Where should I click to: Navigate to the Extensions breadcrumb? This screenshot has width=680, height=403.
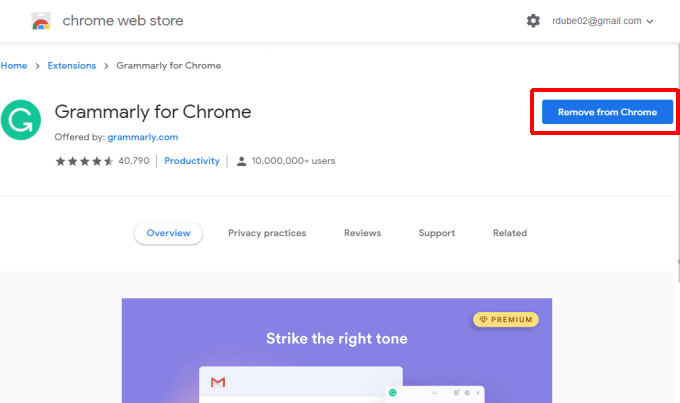[72, 66]
